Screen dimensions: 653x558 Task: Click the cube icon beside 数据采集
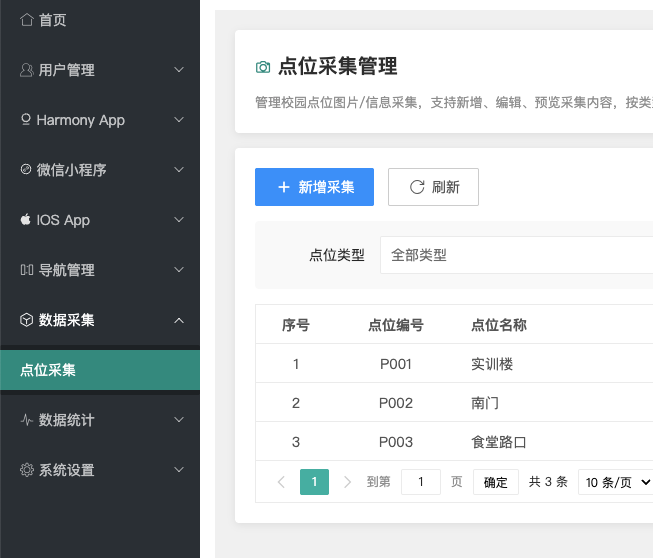click(27, 320)
